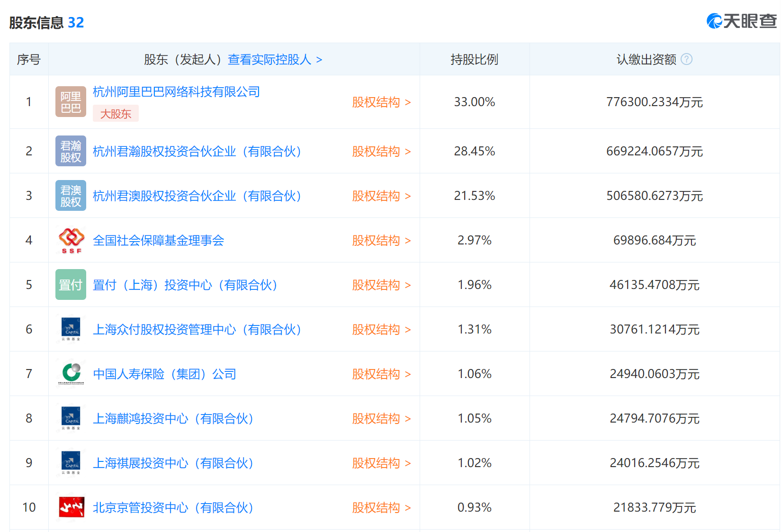Open 置付（上海）投资中心 link
This screenshot has height=532, width=781.
[185, 285]
